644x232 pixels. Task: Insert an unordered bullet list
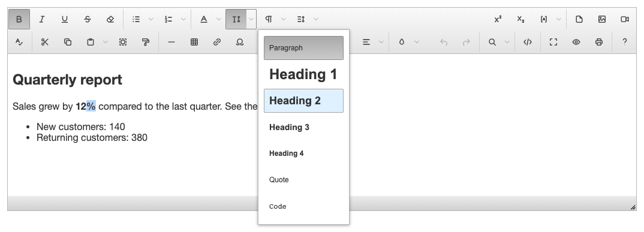136,19
